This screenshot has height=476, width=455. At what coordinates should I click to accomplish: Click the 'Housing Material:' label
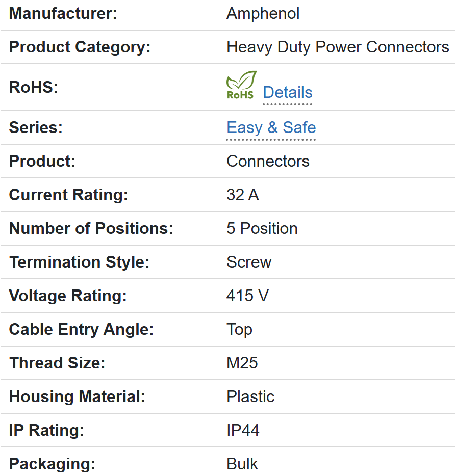click(77, 397)
